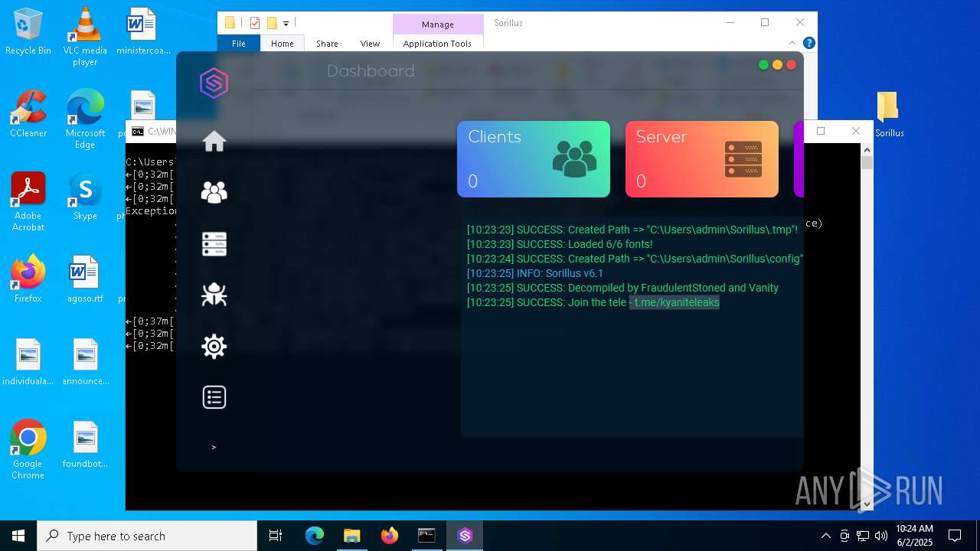This screenshot has height=551, width=980.
Task: Click the Sorillus hexagon logo
Action: 214,83
